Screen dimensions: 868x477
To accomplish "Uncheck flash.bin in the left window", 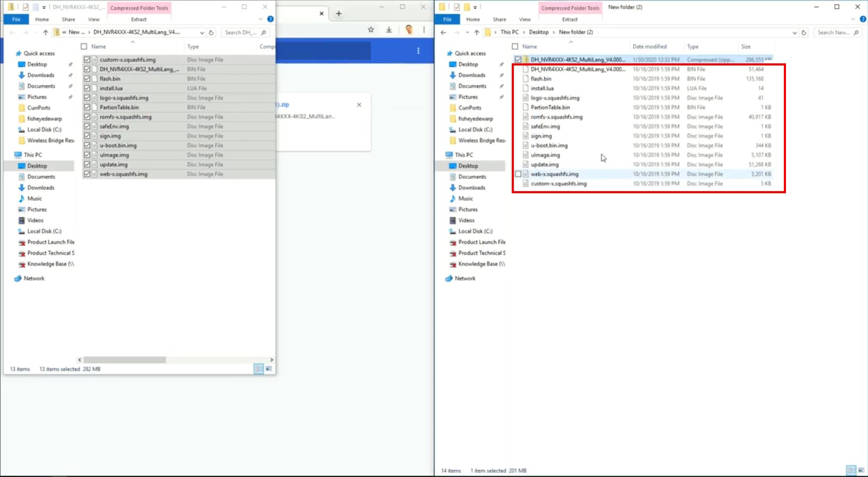I will click(x=87, y=79).
